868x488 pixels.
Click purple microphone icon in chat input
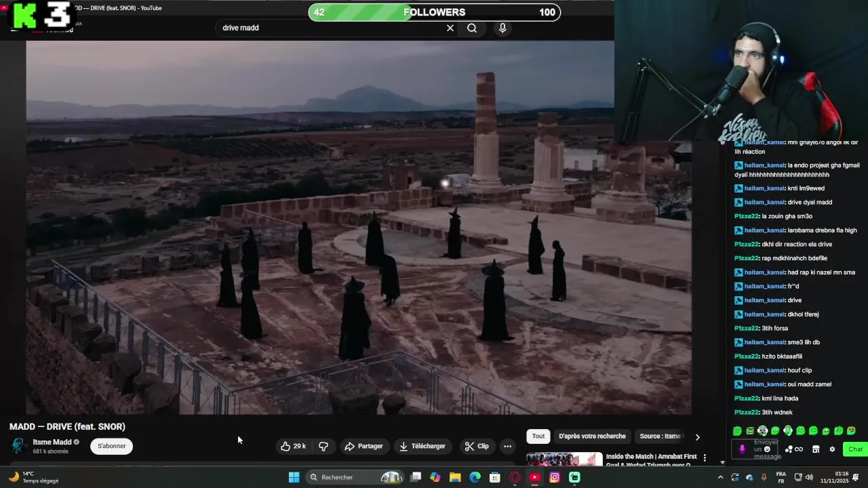742,449
